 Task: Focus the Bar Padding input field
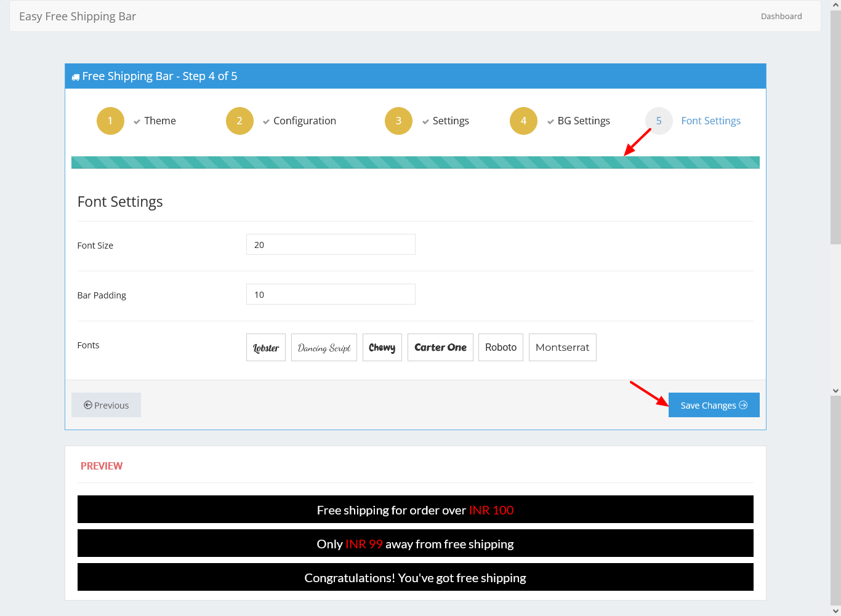pyautogui.click(x=331, y=294)
